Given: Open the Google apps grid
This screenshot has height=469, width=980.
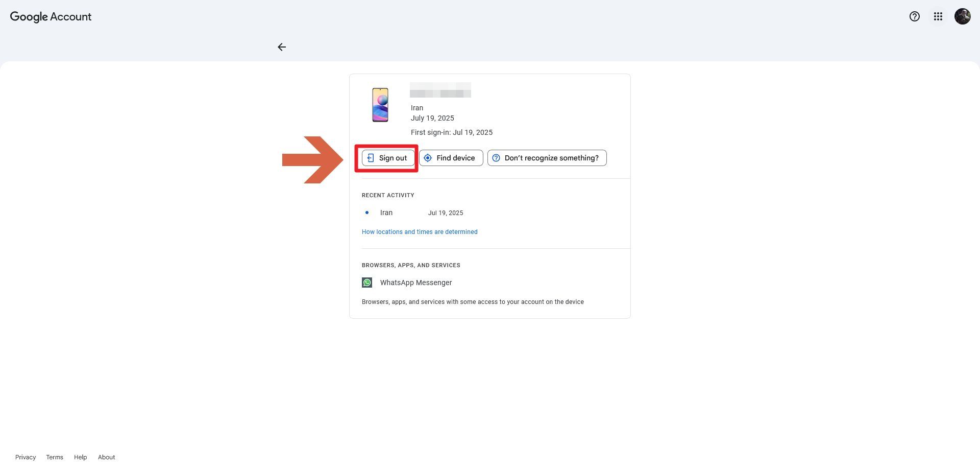Looking at the screenshot, I should tap(938, 16).
